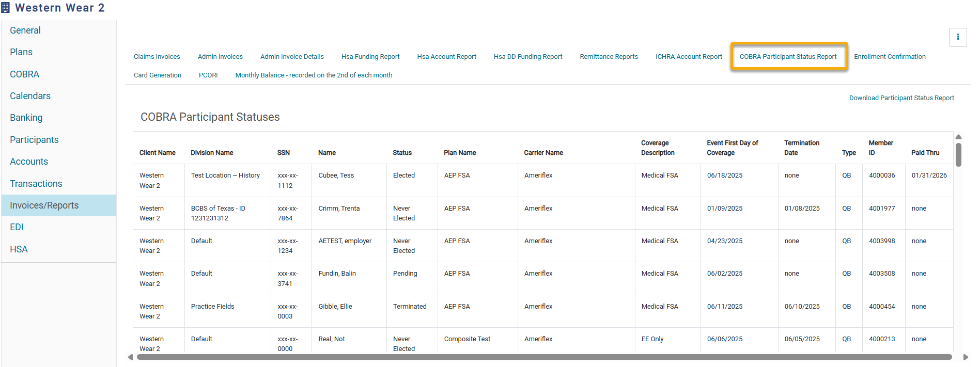Click the horizontal scrollbar below the table
The image size is (980, 367).
tap(543, 357)
